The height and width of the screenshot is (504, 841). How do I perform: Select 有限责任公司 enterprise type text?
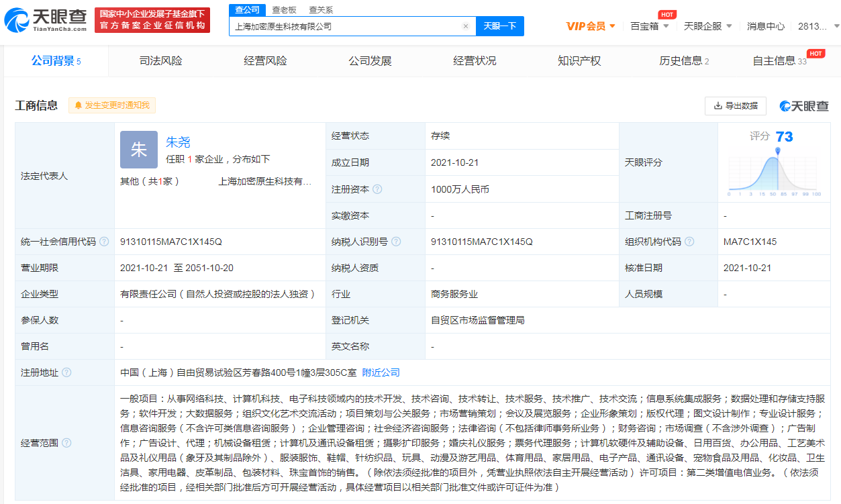[x=218, y=294]
